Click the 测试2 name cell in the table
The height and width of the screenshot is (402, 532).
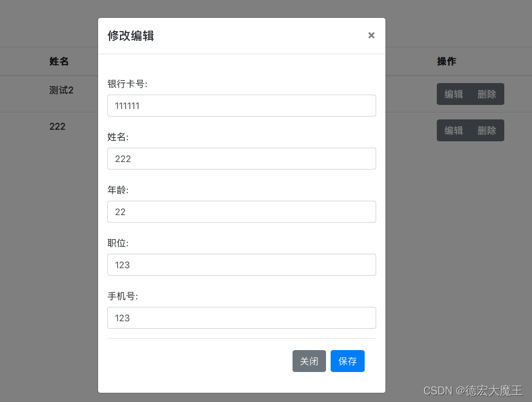(x=61, y=90)
